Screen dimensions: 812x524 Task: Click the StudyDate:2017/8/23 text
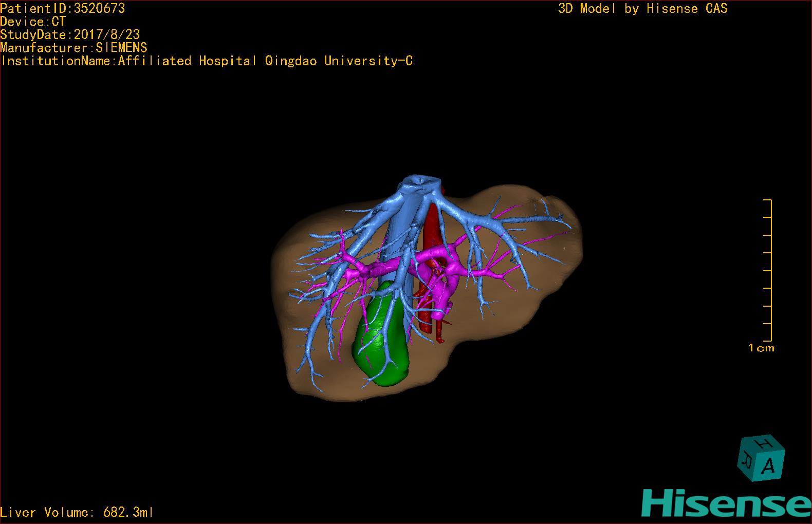pyautogui.click(x=70, y=34)
